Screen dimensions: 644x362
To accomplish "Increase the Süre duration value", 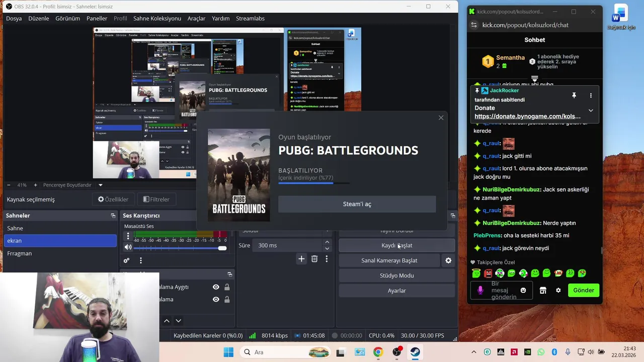I will 327,242.
